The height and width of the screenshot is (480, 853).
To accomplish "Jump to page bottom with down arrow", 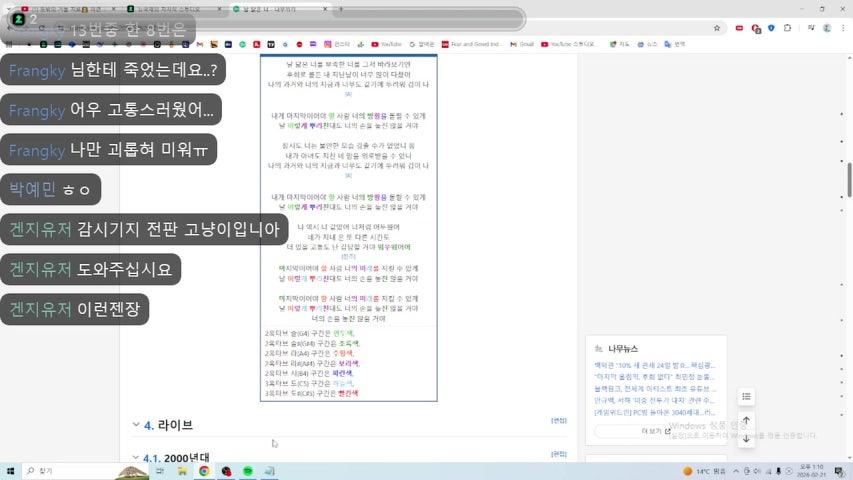I will pos(746,439).
